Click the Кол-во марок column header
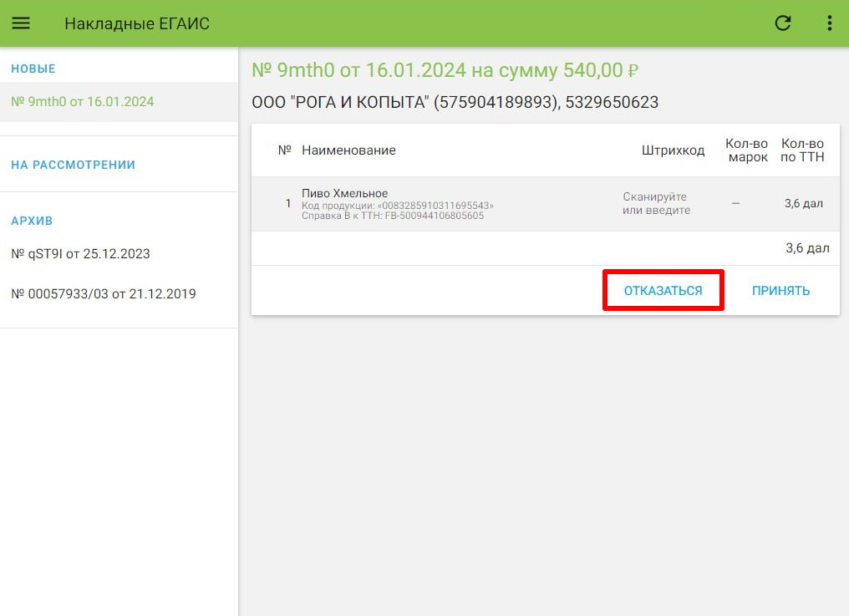The image size is (849, 616). click(746, 150)
